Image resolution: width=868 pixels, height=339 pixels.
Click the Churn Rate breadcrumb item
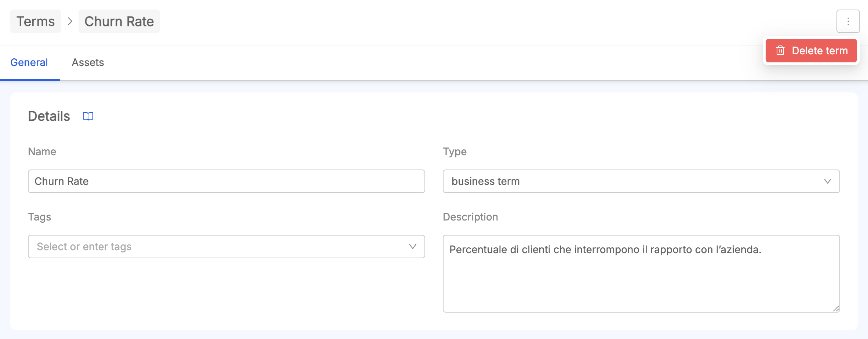(119, 21)
